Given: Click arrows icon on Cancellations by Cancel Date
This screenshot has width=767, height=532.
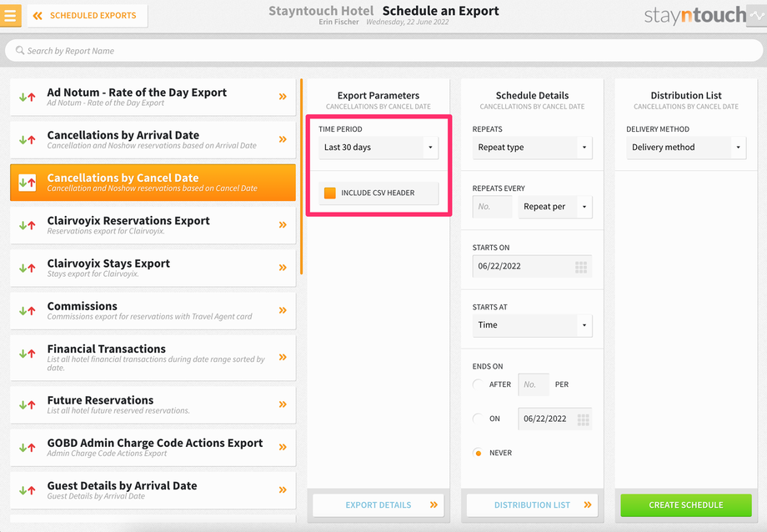Looking at the screenshot, I should (x=27, y=183).
